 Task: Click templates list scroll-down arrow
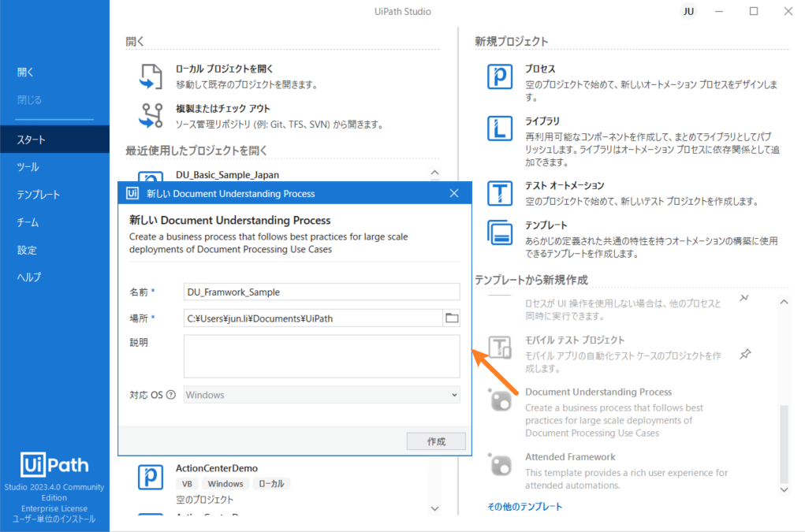coord(784,490)
